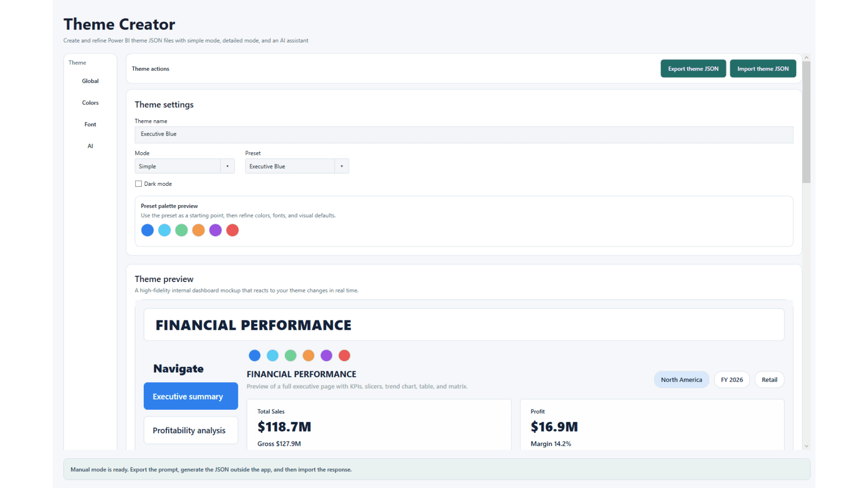Click the blue dot in dashboard preview
Image resolution: width=868 pixels, height=488 pixels.
[x=255, y=356]
